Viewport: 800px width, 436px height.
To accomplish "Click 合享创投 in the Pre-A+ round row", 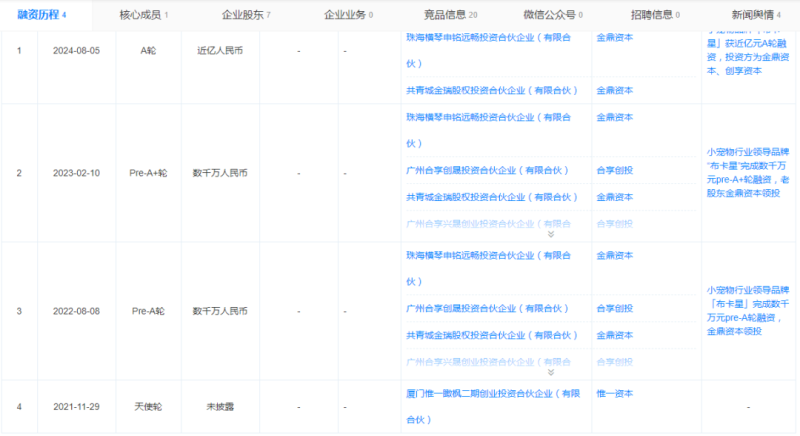I will coord(614,170).
